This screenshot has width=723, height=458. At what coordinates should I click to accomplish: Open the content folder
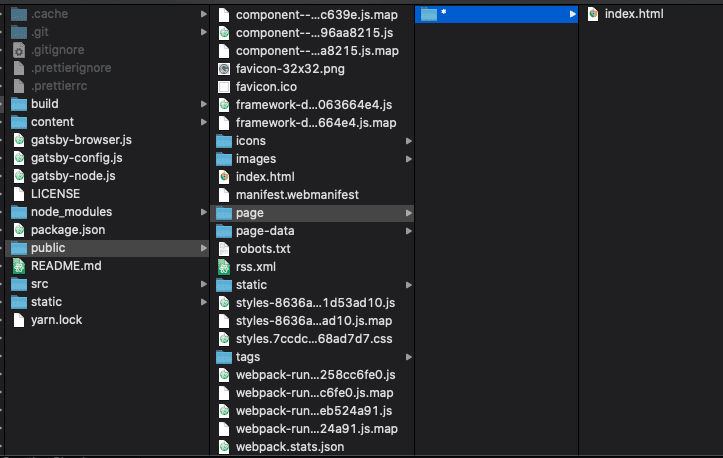pos(52,122)
